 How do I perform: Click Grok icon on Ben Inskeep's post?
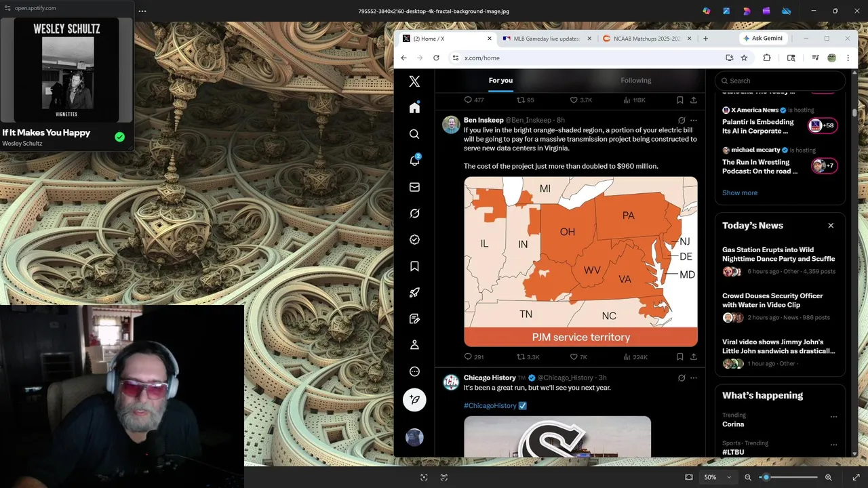coord(682,121)
